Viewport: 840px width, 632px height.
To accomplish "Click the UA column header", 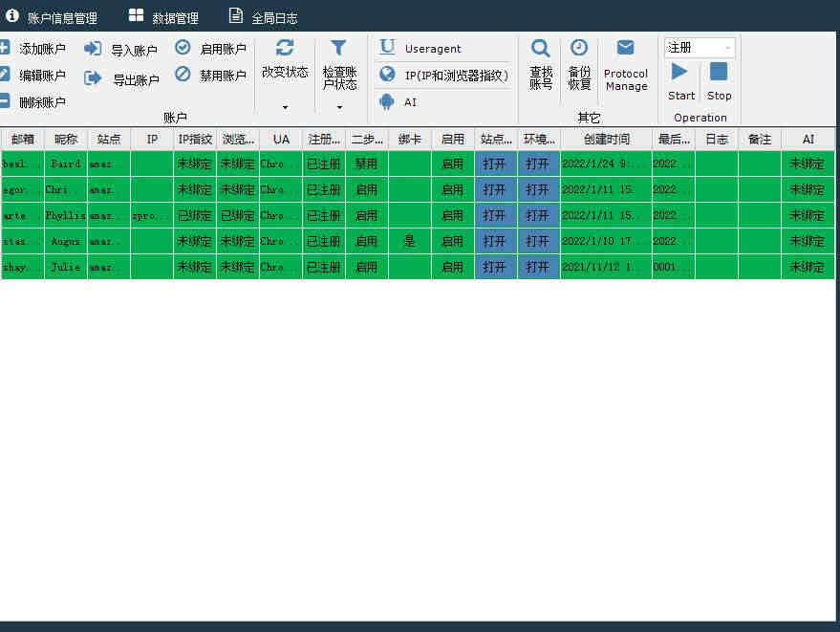I will pyautogui.click(x=281, y=140).
